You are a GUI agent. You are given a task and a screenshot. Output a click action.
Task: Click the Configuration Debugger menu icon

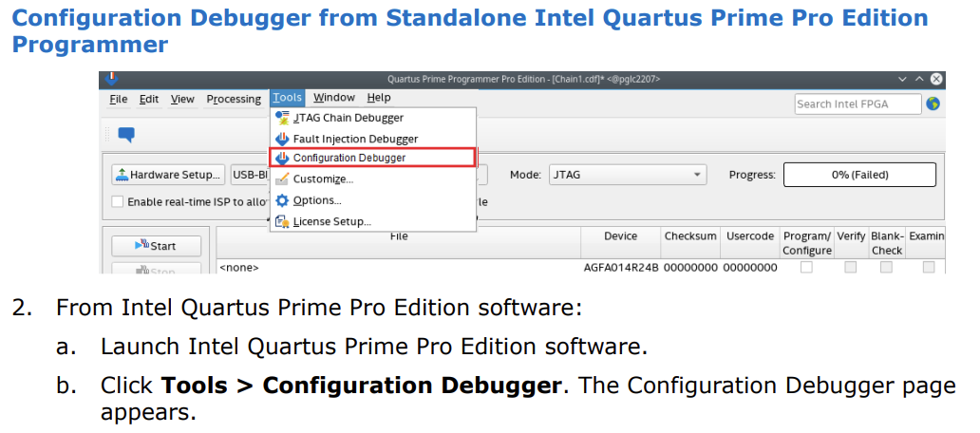click(282, 158)
